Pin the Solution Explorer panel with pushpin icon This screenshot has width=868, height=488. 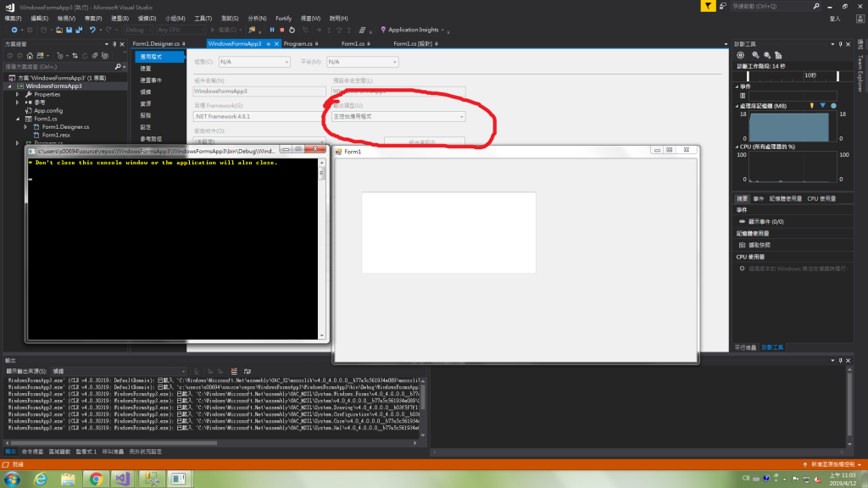point(114,44)
